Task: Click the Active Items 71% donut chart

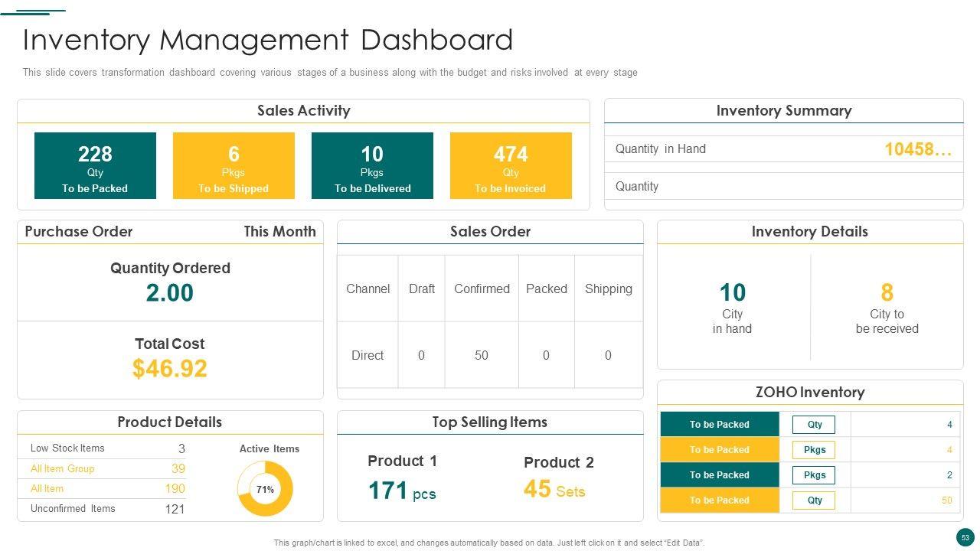Action: (x=265, y=489)
